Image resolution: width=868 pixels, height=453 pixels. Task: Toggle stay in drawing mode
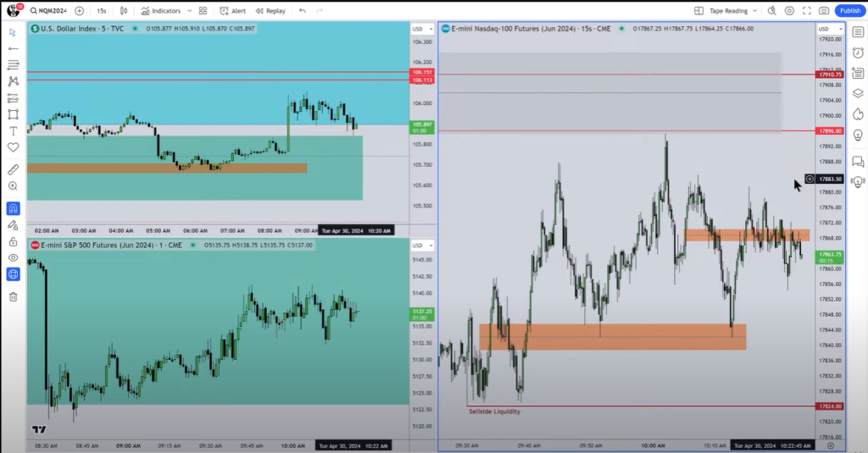pos(13,225)
